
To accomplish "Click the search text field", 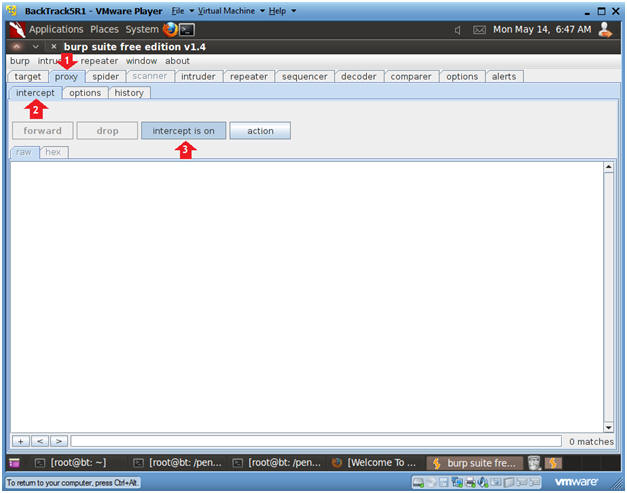I will point(316,441).
